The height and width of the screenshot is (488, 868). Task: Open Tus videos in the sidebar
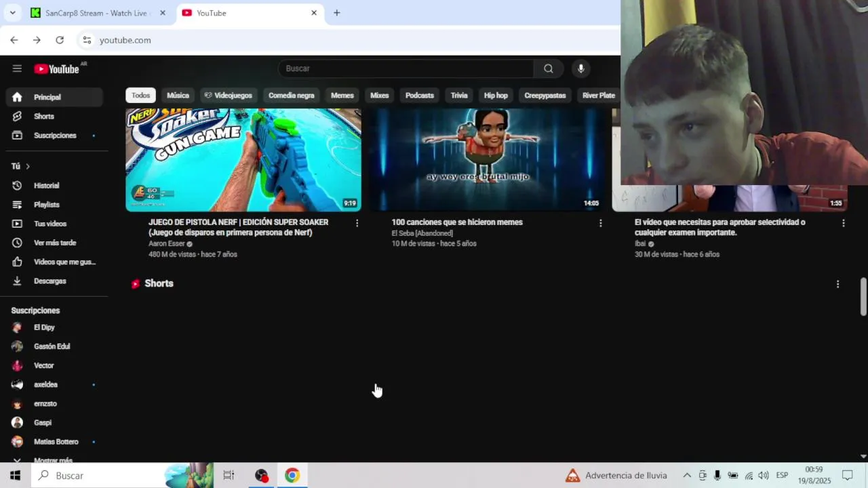coord(54,224)
